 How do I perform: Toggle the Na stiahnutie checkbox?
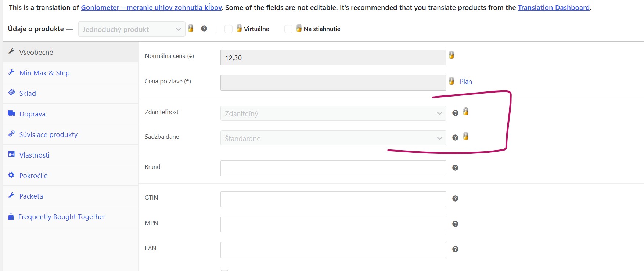288,29
